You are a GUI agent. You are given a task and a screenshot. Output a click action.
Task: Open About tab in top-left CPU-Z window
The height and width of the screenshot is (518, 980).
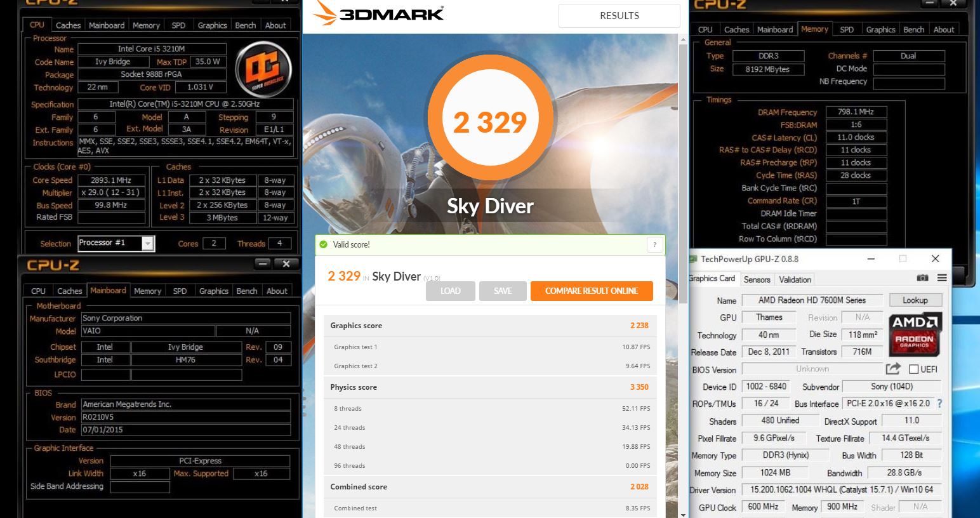[x=275, y=25]
